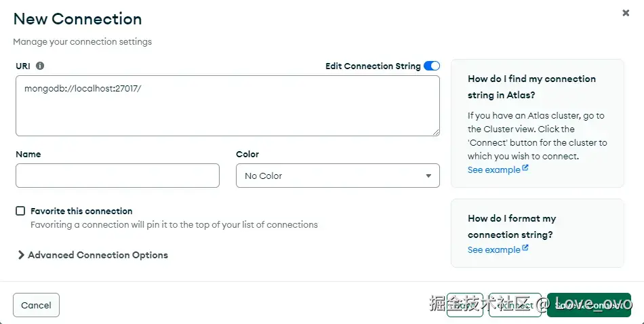Click the external-link icon beside the Atlas example
The height and width of the screenshot is (324, 644).
click(525, 169)
